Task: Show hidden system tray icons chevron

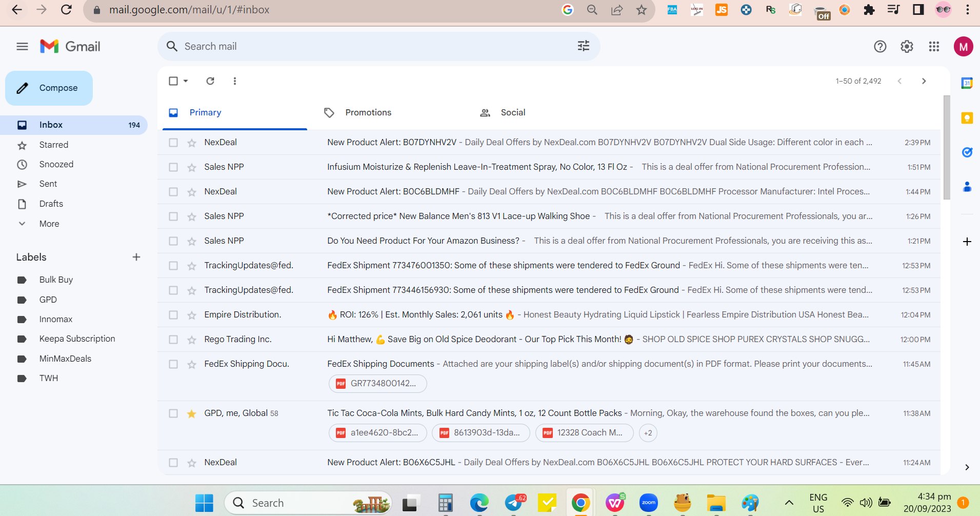Action: (789, 503)
